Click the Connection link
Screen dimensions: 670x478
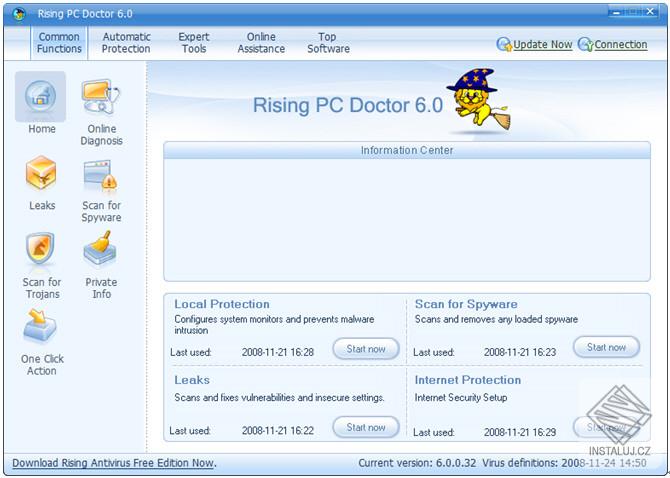(620, 44)
